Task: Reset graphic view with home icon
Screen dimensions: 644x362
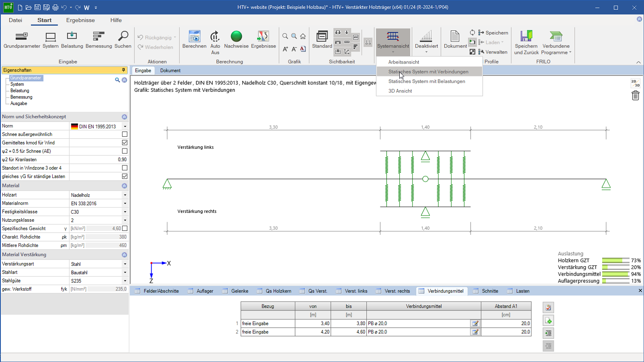Action: click(x=303, y=36)
